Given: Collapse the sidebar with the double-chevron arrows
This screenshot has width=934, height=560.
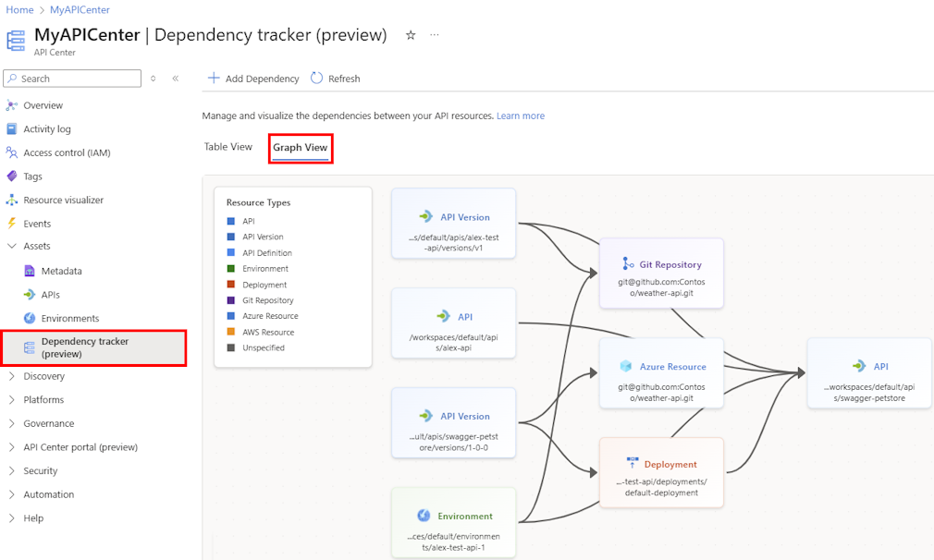Looking at the screenshot, I should click(176, 78).
